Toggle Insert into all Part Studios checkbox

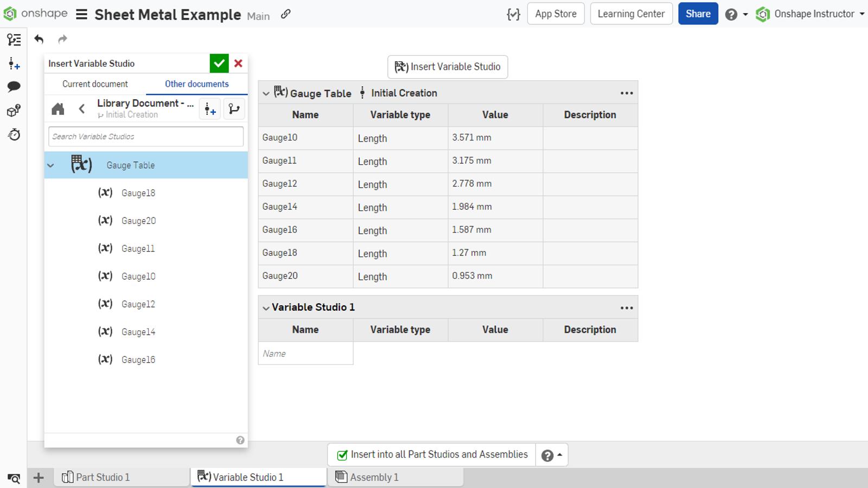tap(342, 455)
